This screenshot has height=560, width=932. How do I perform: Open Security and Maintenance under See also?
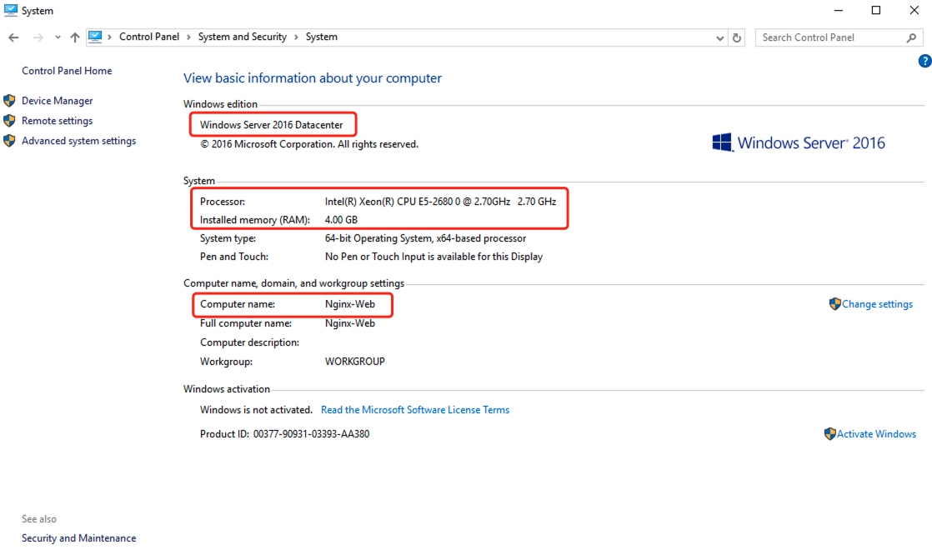tap(78, 538)
